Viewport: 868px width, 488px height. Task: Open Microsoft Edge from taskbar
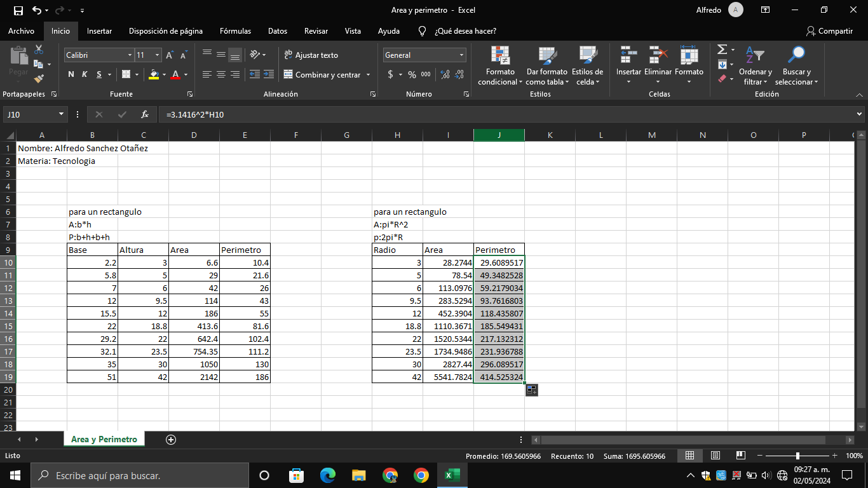coord(327,475)
